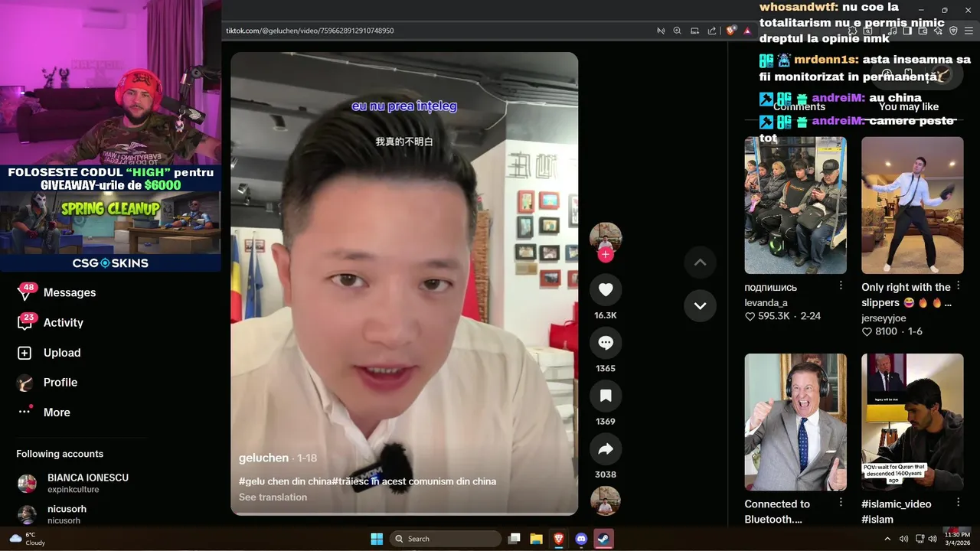Open Discord from the taskbar
Screen dimensions: 980x551
coord(581,539)
